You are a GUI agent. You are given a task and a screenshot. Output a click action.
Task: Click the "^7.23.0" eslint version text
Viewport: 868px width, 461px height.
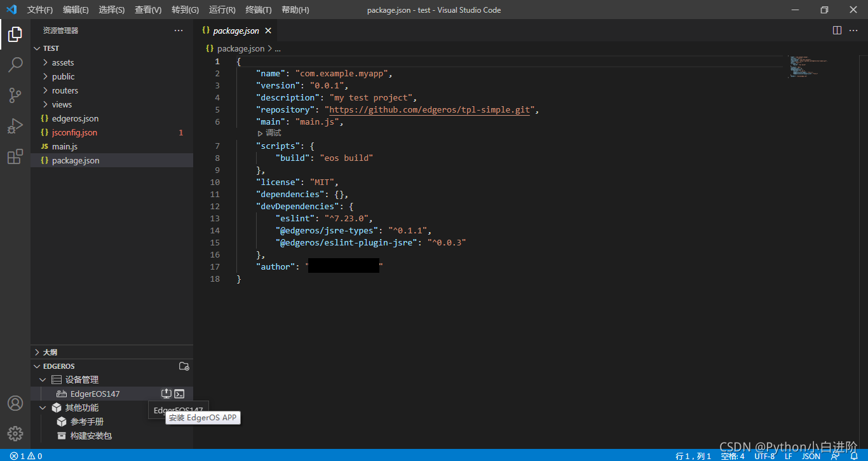tap(347, 218)
